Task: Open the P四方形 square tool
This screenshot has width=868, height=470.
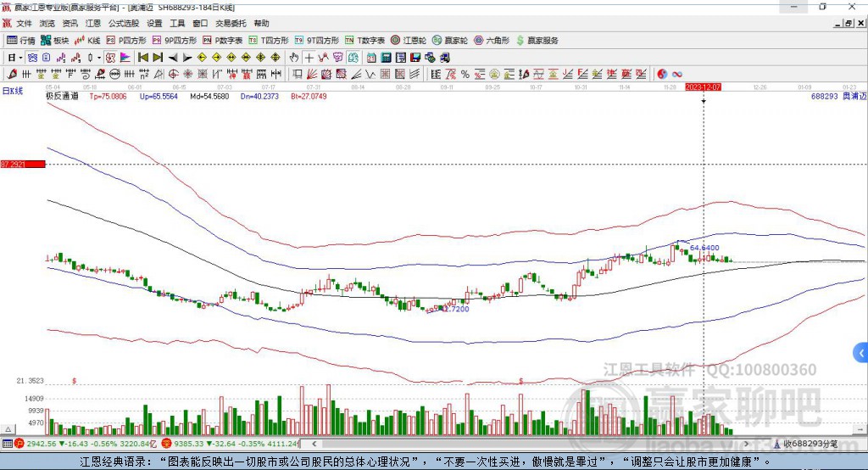Action: coord(125,40)
